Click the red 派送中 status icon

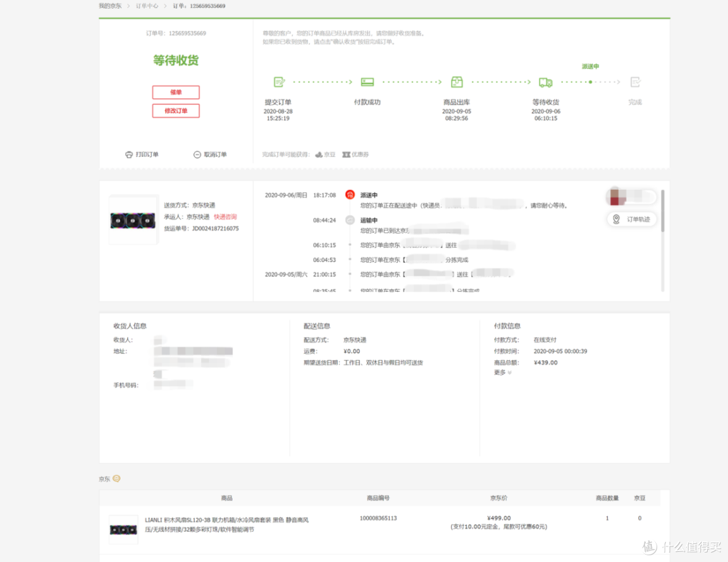(350, 195)
